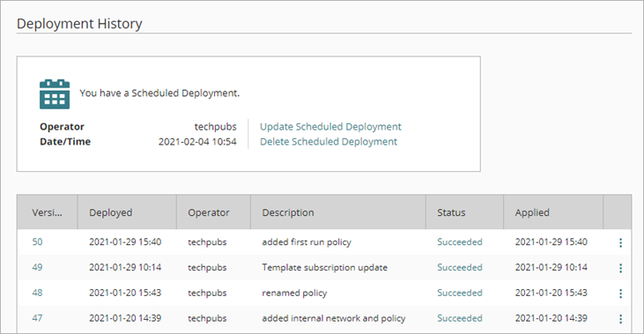The width and height of the screenshot is (644, 334).
Task: Click Update Scheduled Deployment link
Action: pyautogui.click(x=330, y=127)
